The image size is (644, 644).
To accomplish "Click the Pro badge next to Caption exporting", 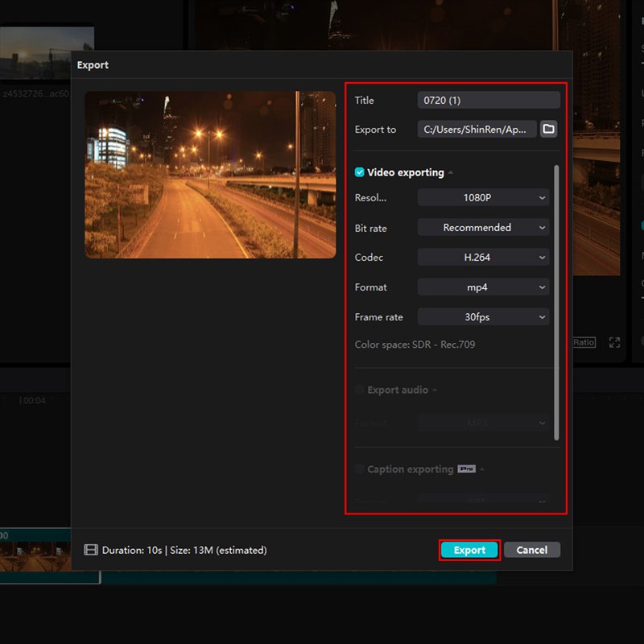I will click(466, 469).
